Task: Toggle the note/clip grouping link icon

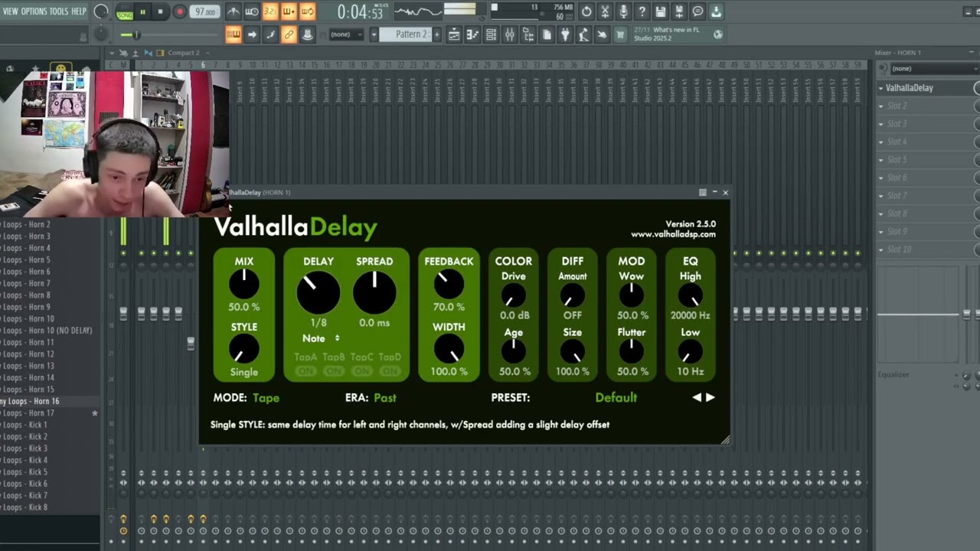Action: [x=289, y=34]
